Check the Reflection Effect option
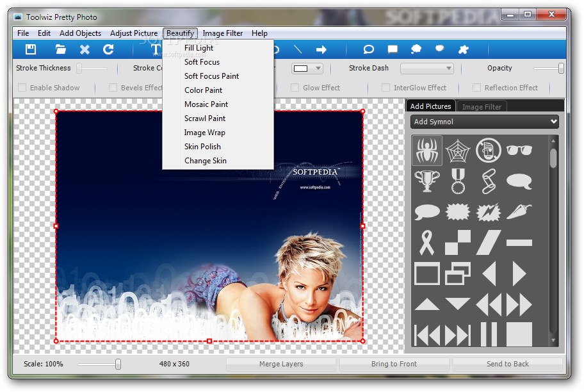The height and width of the screenshot is (392, 584). coord(476,88)
